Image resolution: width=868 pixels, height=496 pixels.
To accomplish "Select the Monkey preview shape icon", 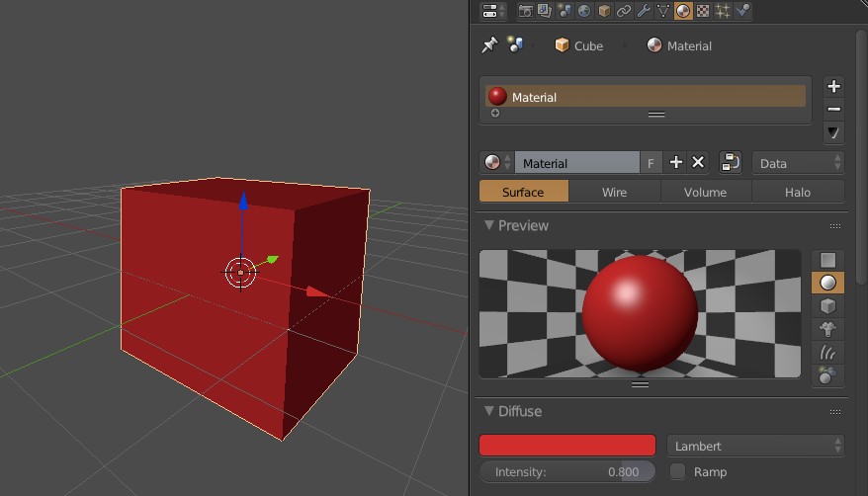I will [827, 329].
